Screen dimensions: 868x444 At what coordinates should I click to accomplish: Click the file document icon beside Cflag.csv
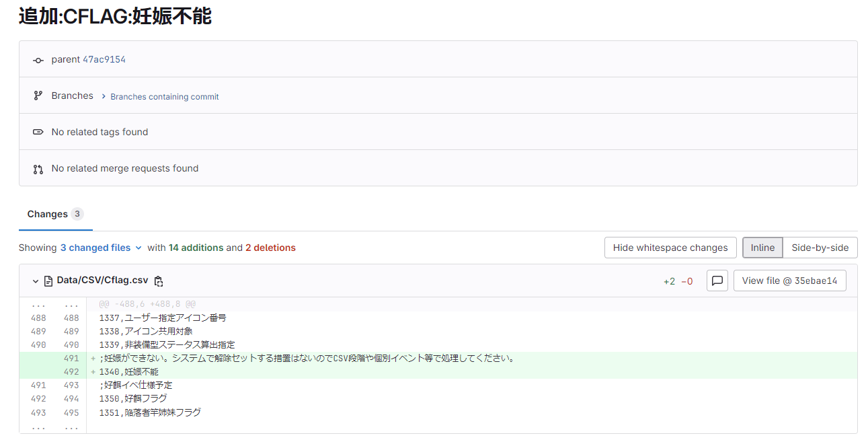tap(48, 281)
